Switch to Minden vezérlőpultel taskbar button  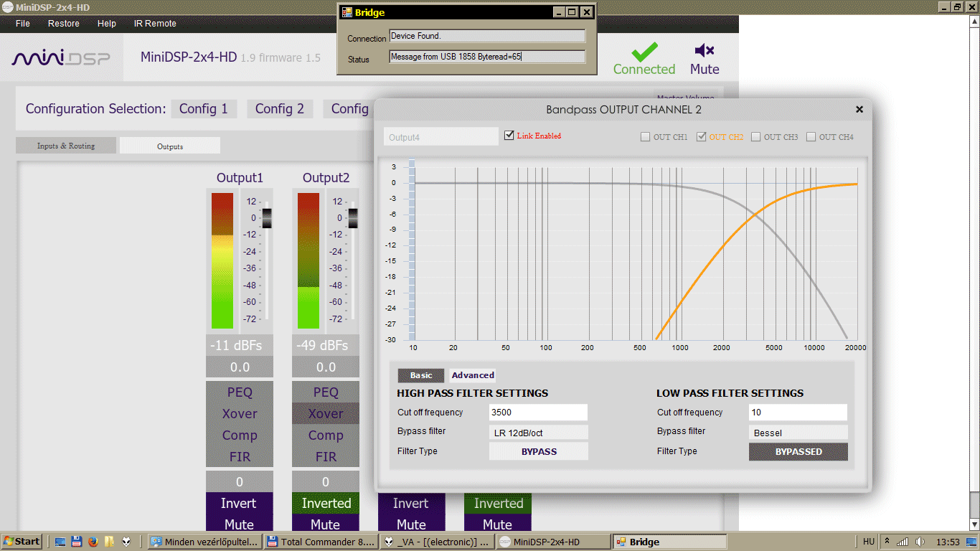[205, 542]
